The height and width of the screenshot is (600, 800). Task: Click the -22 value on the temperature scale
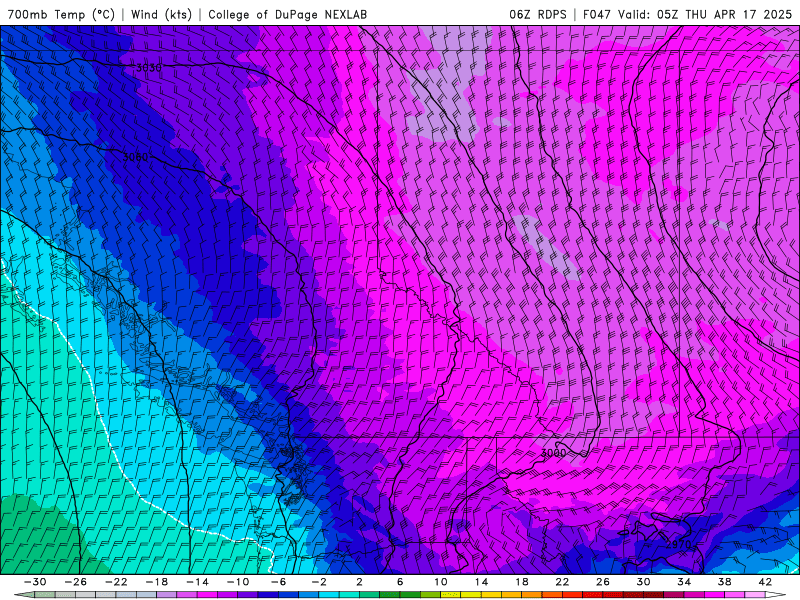pyautogui.click(x=116, y=582)
